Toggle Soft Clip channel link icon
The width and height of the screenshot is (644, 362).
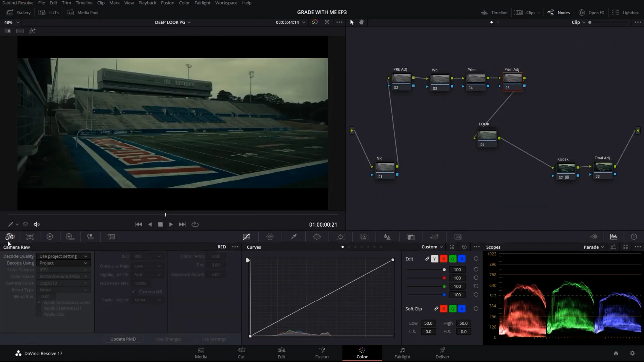(436, 309)
